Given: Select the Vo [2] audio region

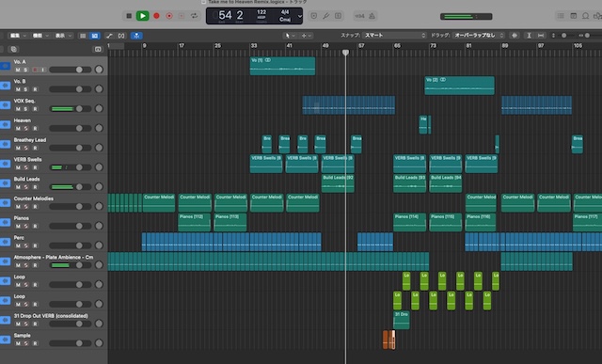Looking at the screenshot, I should pyautogui.click(x=460, y=86).
